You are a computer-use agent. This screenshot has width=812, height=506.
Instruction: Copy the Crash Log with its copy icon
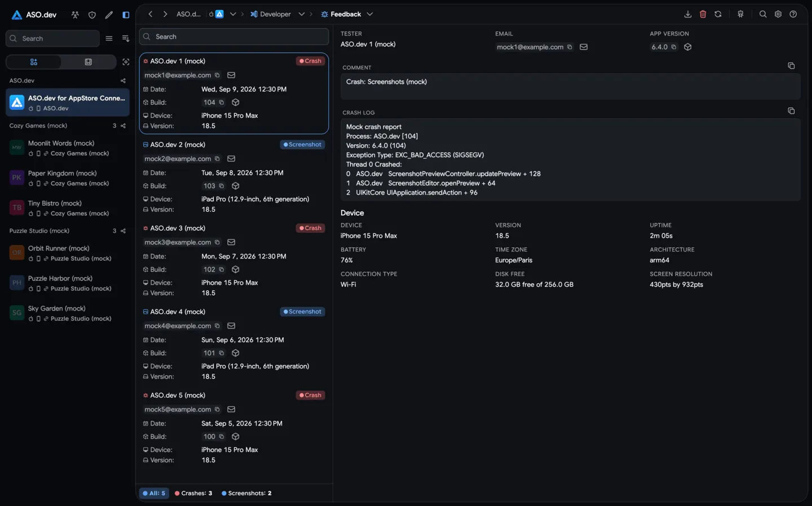pyautogui.click(x=791, y=111)
